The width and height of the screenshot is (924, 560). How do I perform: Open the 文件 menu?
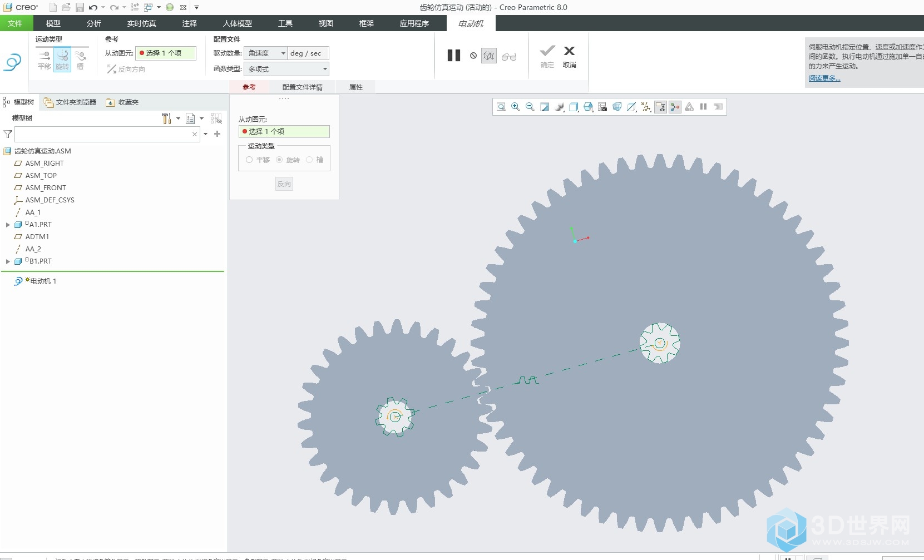pyautogui.click(x=16, y=23)
